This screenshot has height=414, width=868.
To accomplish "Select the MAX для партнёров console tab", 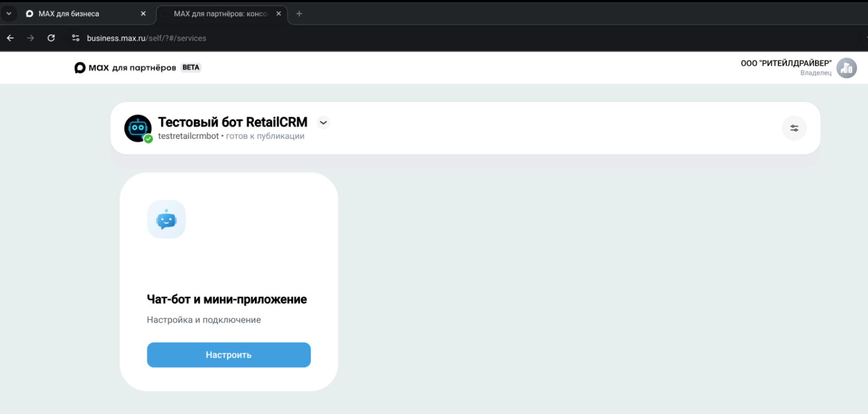I will pos(220,14).
